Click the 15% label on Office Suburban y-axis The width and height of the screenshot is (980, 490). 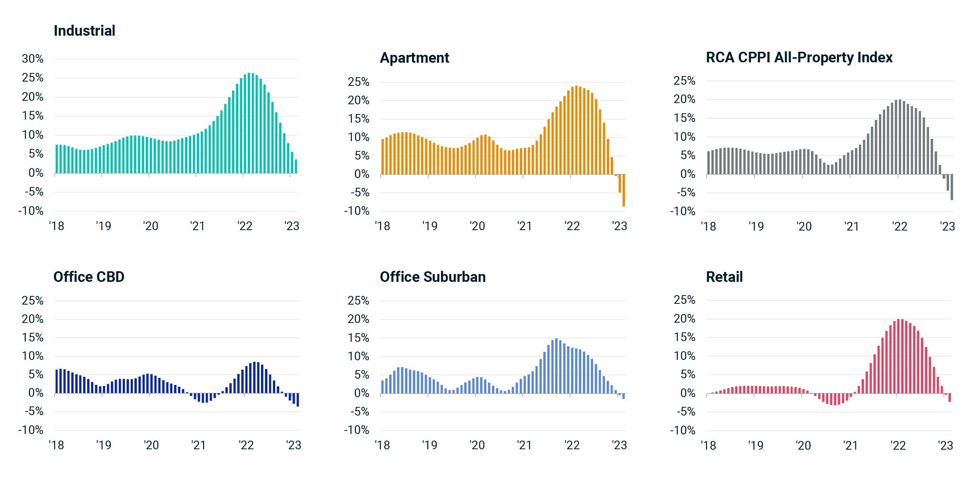358,338
